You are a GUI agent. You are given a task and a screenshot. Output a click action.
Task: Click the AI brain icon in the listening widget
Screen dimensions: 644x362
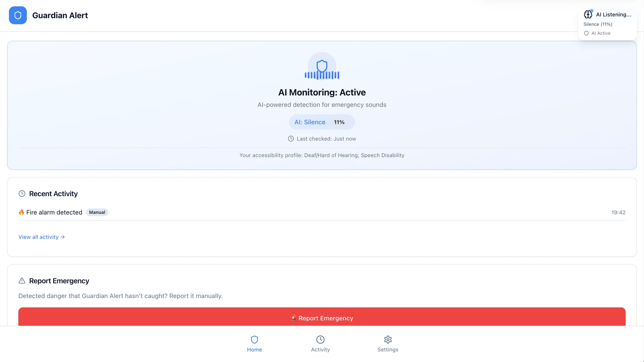click(588, 14)
